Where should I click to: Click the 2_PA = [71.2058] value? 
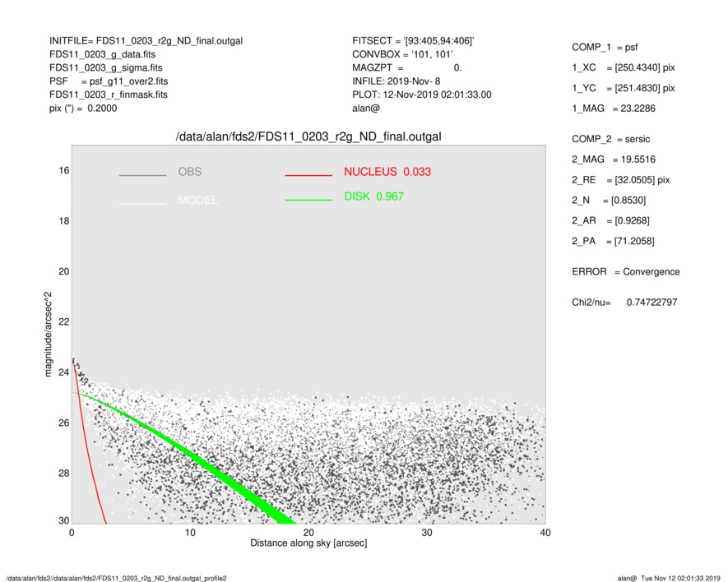coord(614,242)
